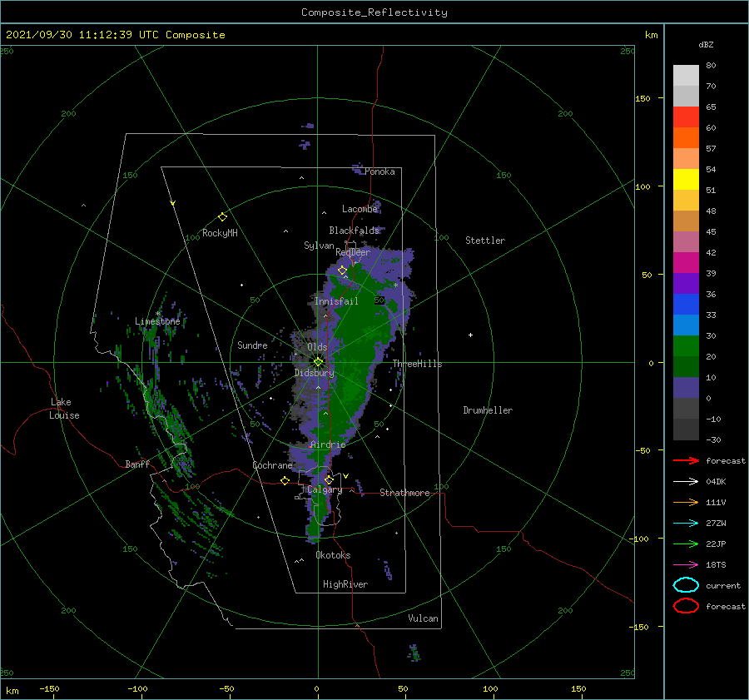Click the Blackfalds city label
Screen dimensions: 749x700
point(354,231)
